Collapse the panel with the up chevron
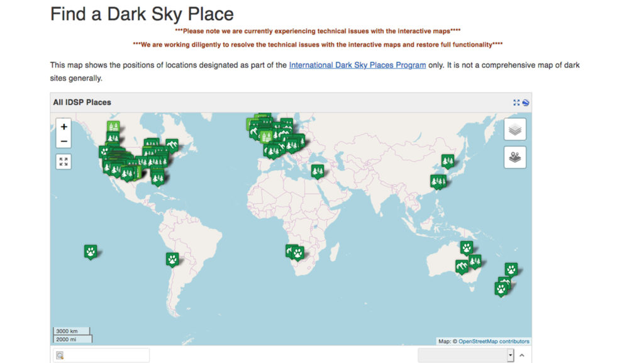Image resolution: width=644 pixels, height=363 pixels. 521,355
